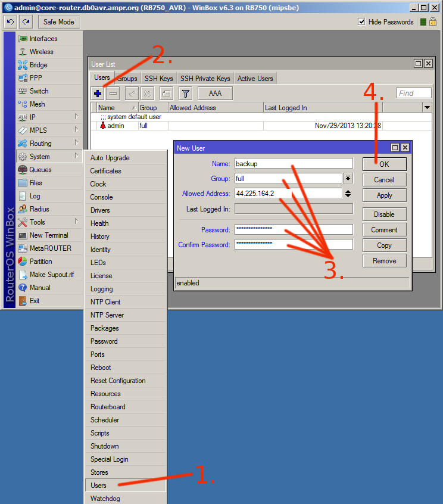Open Files in the sidebar
This screenshot has height=504, width=443.
[49, 183]
